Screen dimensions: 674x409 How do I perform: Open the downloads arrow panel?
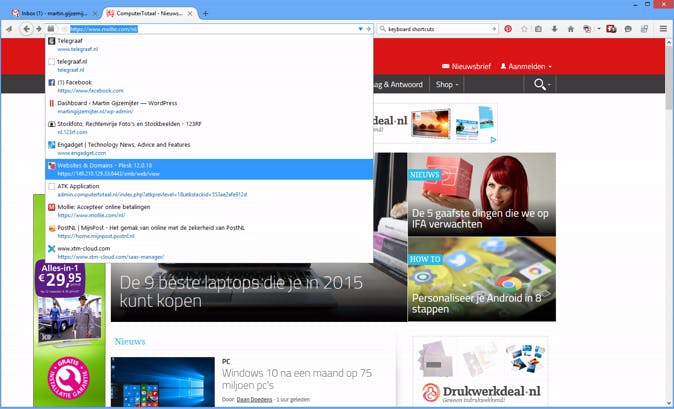coord(555,29)
